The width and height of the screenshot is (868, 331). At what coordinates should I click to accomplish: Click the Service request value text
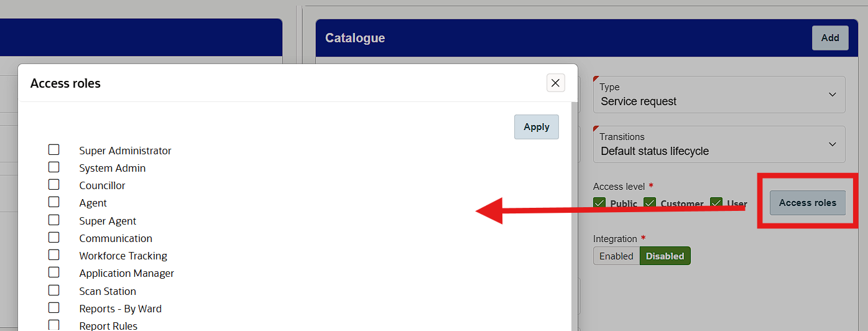[639, 101]
